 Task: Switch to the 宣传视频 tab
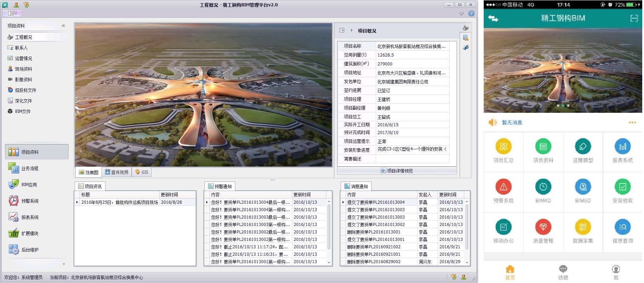coord(117,172)
